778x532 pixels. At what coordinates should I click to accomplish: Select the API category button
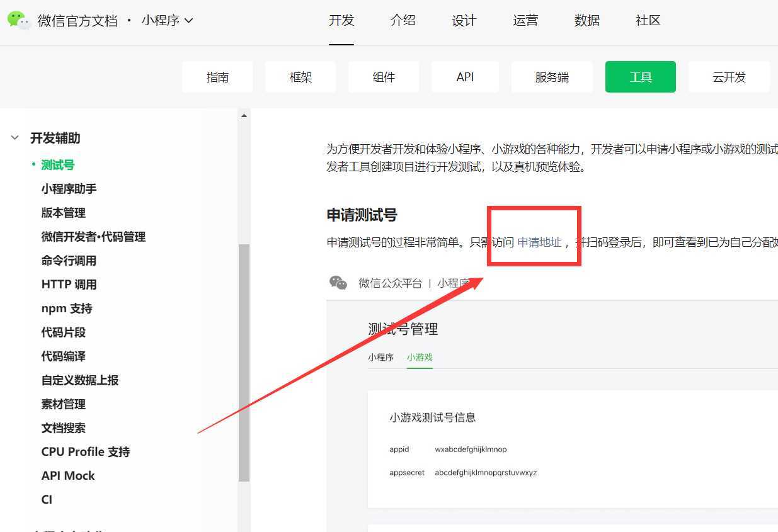(465, 77)
